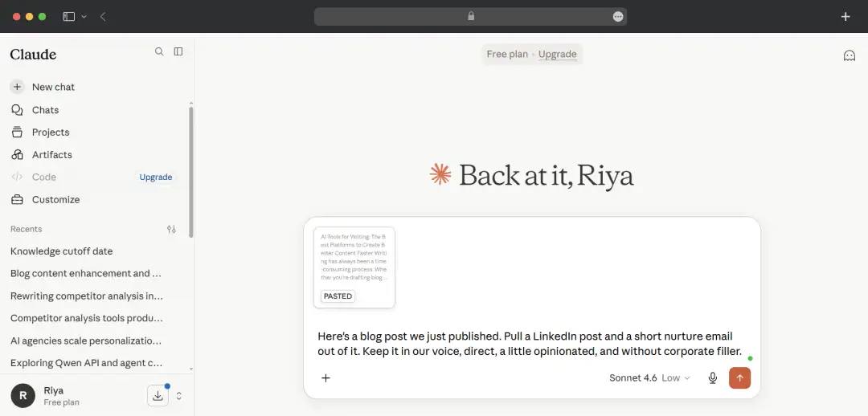Viewport: 868px width, 416px height.
Task: Open the Knowledge cutoff date chat
Action: pyautogui.click(x=61, y=251)
